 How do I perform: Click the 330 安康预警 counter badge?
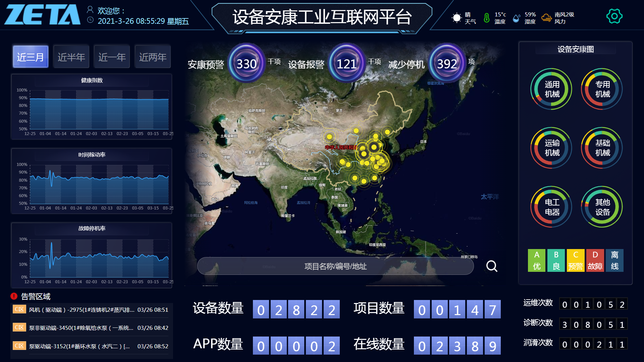click(x=247, y=63)
